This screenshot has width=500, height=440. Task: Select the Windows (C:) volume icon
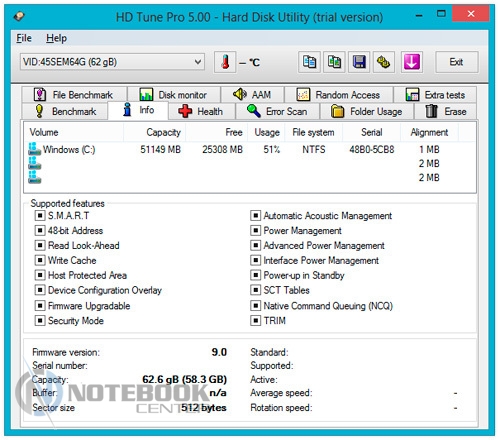34,149
